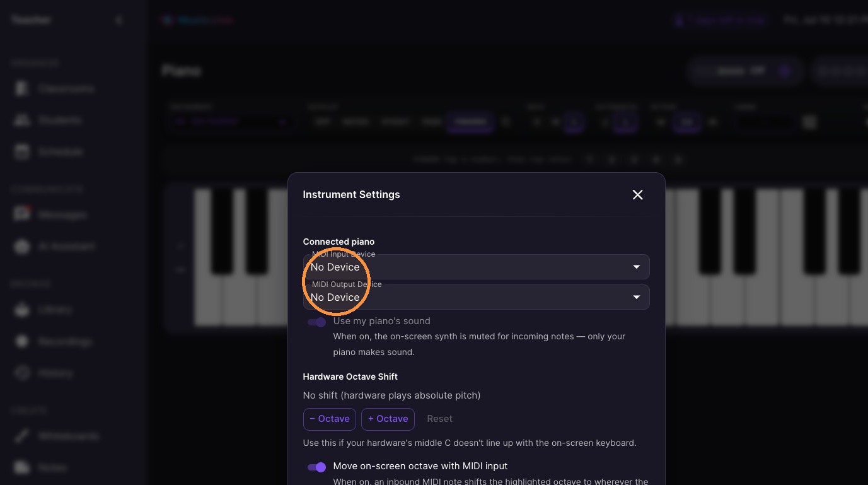This screenshot has width=868, height=485.
Task: Reset the hardware octave shift
Action: click(x=439, y=419)
